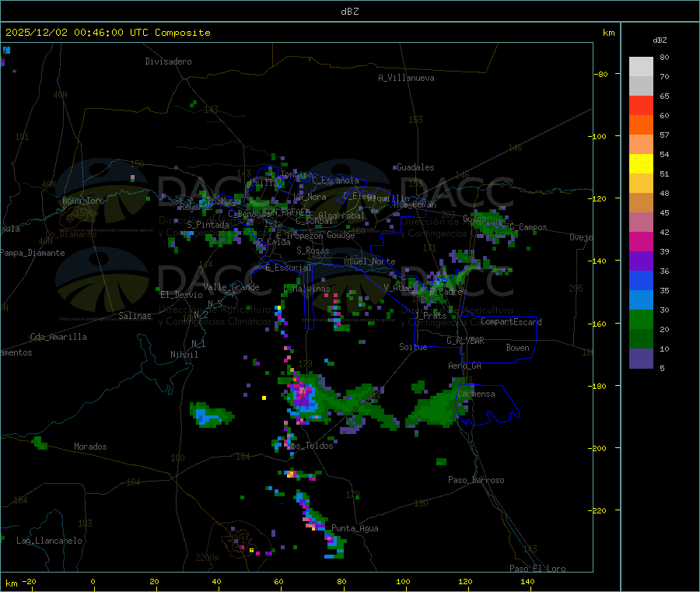The image size is (700, 592).
Task: Click the 80 dBZ white color band
Action: click(641, 67)
